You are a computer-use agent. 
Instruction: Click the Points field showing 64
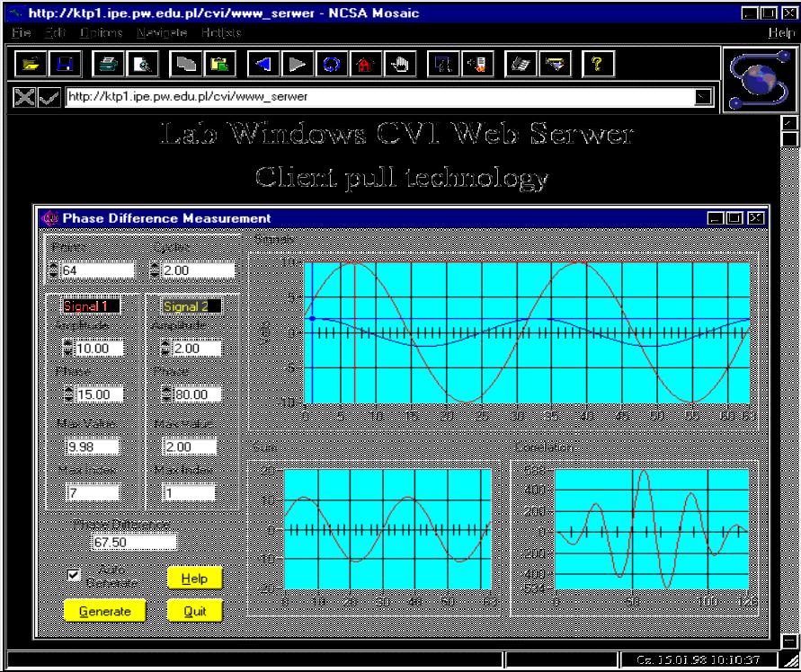97,270
